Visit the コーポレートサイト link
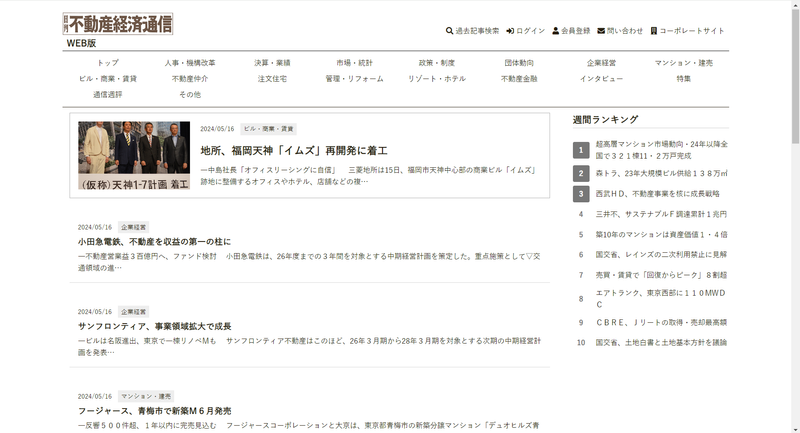 point(691,31)
